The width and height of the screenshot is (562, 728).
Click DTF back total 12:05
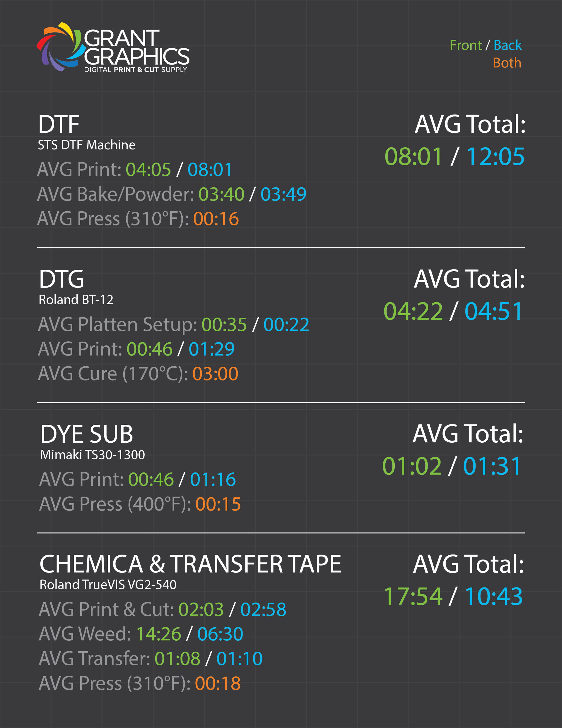495,156
